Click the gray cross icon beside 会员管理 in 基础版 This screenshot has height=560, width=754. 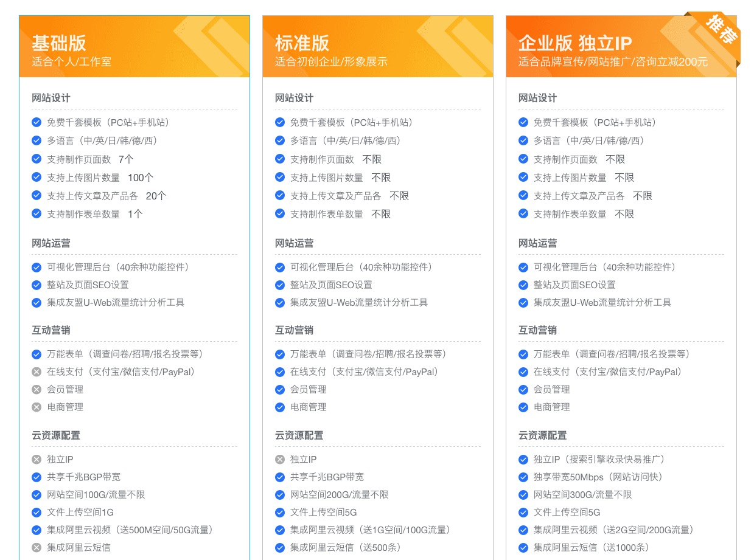pyautogui.click(x=37, y=389)
